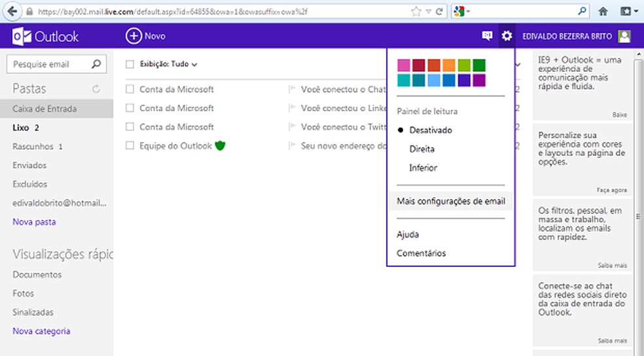Expand the Exibição: Tudo dropdown
The width and height of the screenshot is (644, 356).
(x=168, y=64)
